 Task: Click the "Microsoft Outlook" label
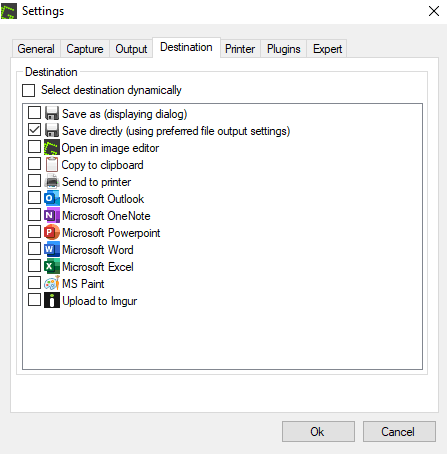(103, 199)
